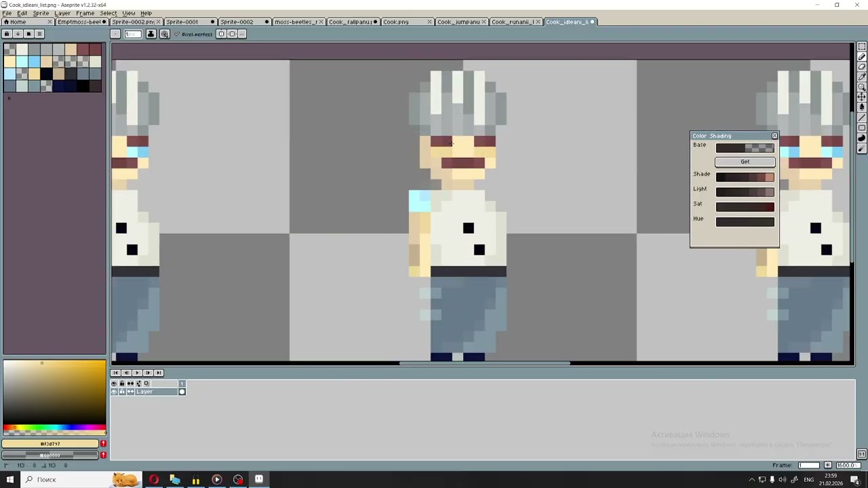
Task: Click the Get button in Color Shading
Action: pos(745,161)
